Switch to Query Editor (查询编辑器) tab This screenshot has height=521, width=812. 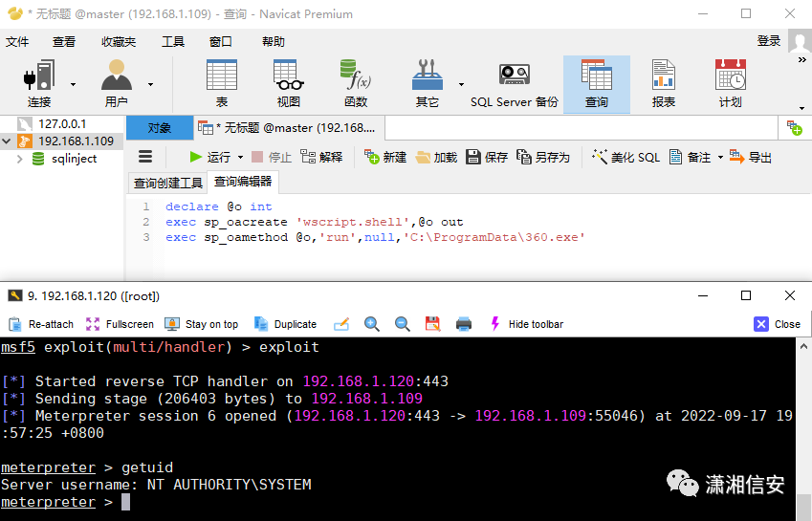coord(243,182)
